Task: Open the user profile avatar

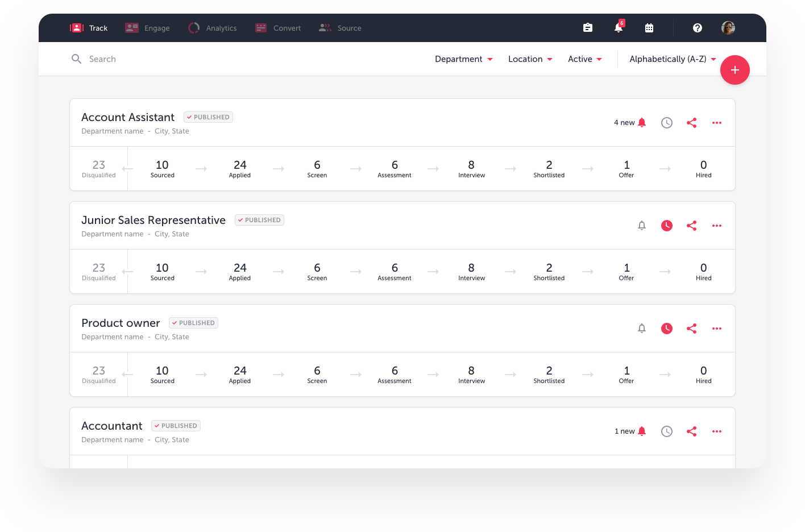Action: pyautogui.click(x=728, y=28)
